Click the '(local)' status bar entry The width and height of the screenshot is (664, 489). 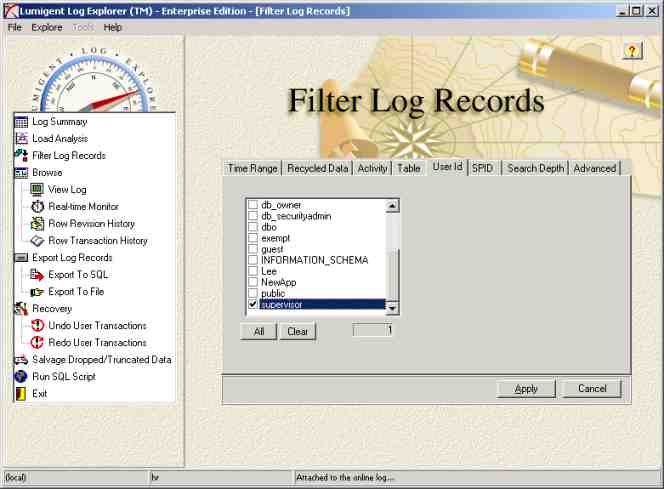pos(16,478)
